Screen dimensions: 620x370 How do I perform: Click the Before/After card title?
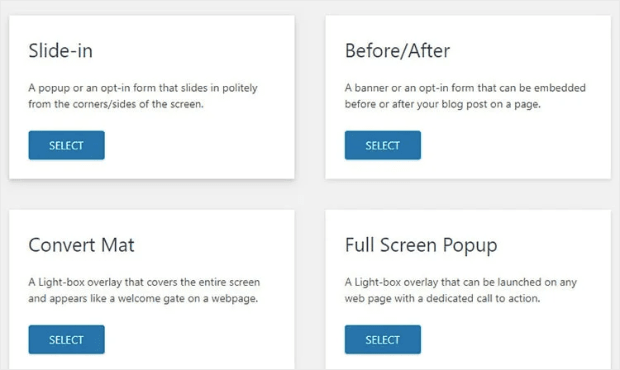(x=397, y=51)
